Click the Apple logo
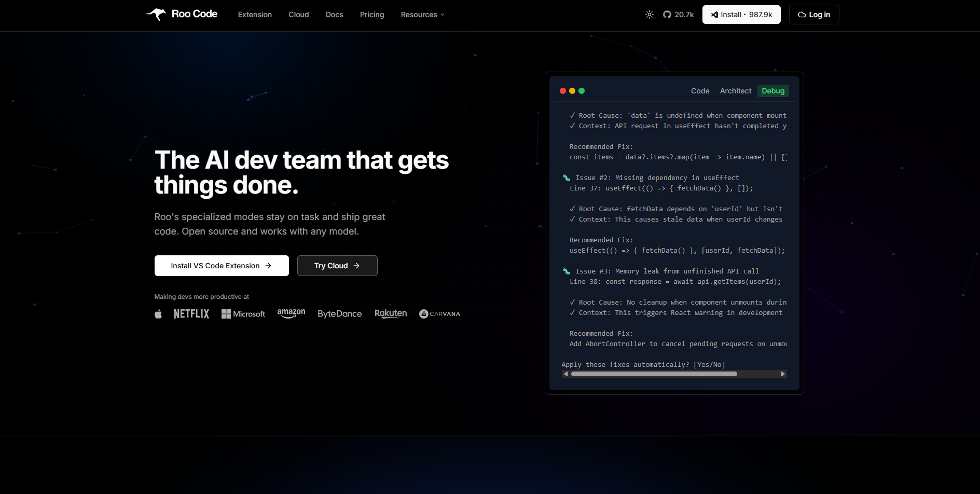The height and width of the screenshot is (494, 980). [158, 314]
